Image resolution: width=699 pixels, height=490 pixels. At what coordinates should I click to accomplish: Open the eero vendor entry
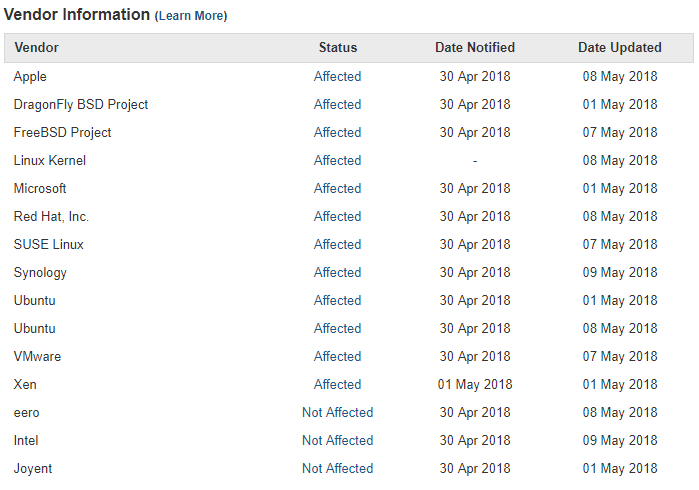[x=27, y=412]
